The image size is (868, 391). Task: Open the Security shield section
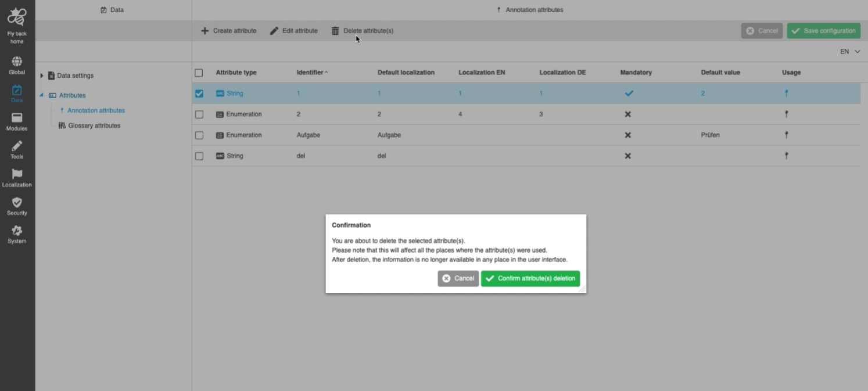pos(17,206)
